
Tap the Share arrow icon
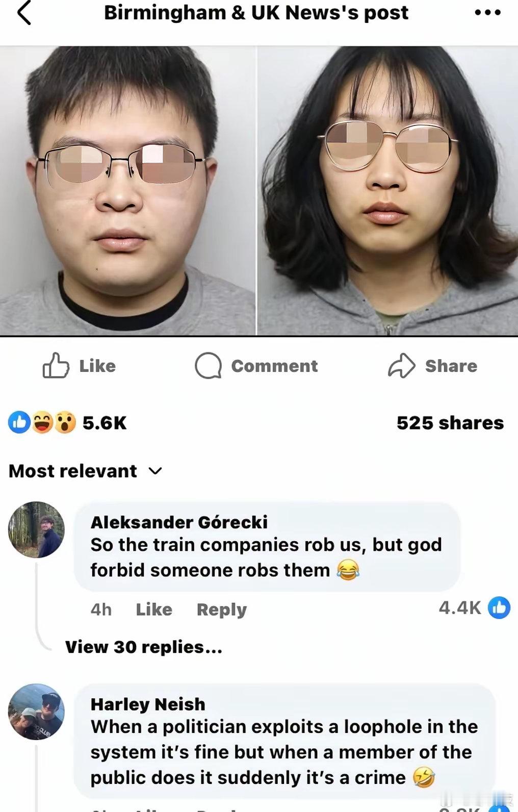point(402,365)
